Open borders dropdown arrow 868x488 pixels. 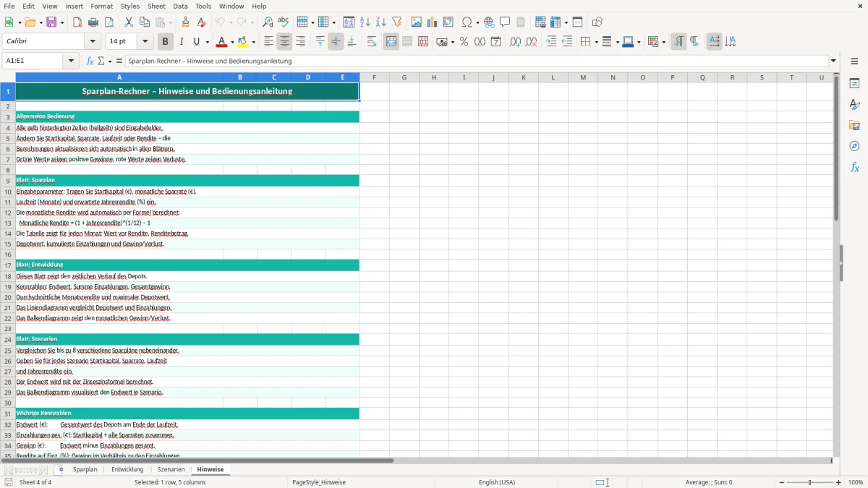595,43
